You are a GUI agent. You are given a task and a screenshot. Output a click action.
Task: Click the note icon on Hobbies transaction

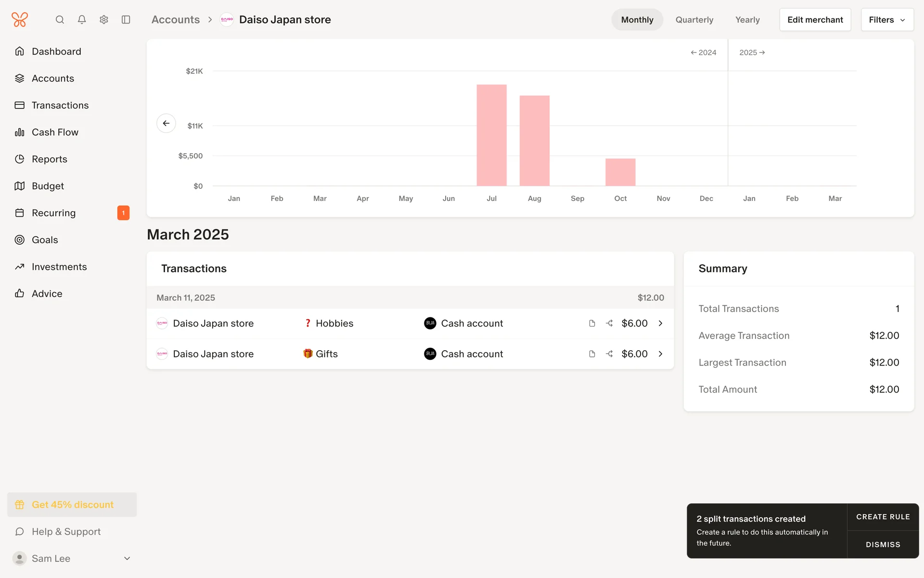592,323
